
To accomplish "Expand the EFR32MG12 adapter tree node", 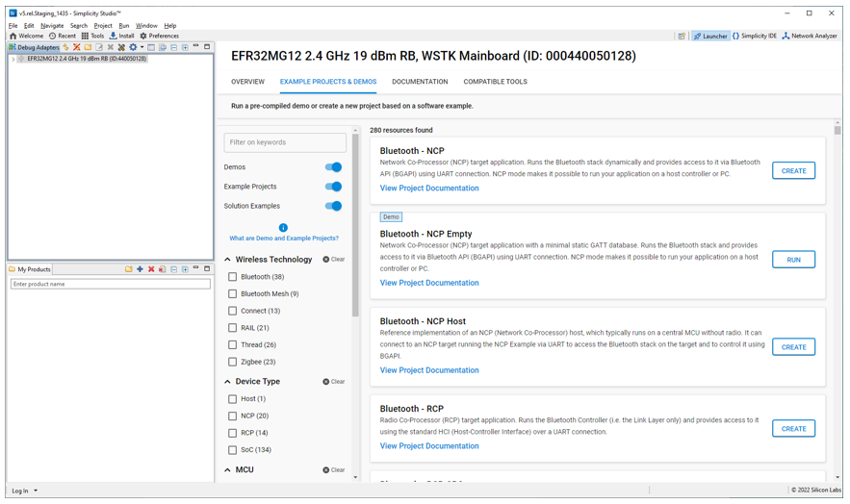I will pos(13,59).
